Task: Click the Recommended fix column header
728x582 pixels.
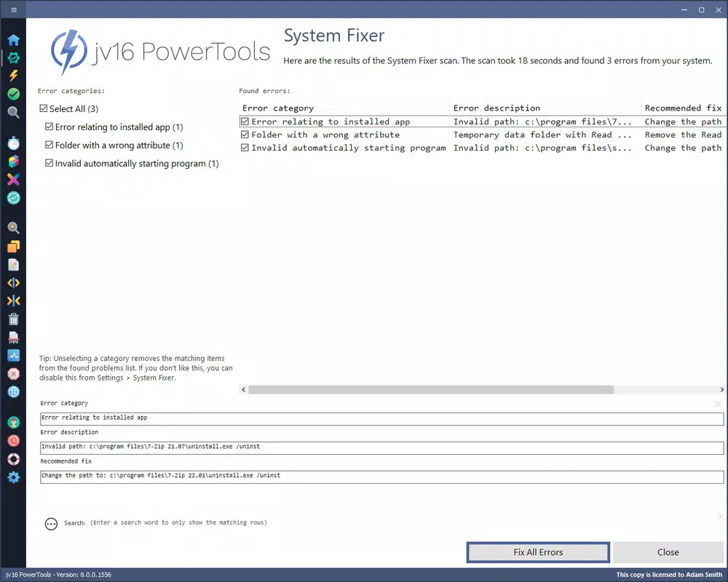Action: click(x=683, y=108)
